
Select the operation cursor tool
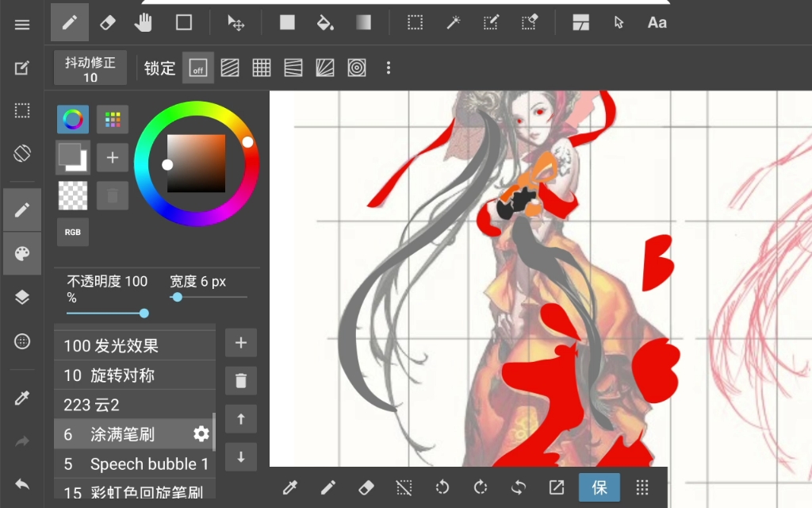point(619,22)
